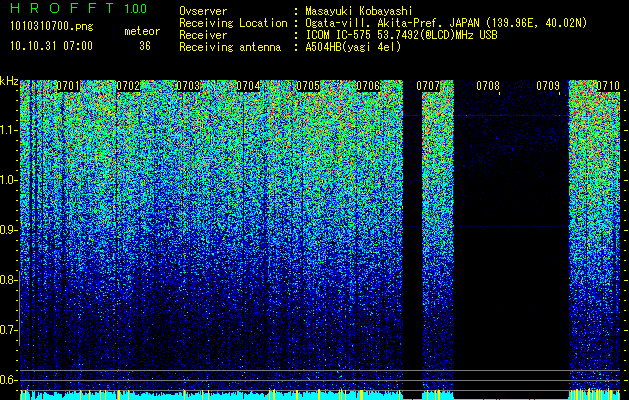Click the 0.9 frequency axis label

pyautogui.click(x=8, y=230)
